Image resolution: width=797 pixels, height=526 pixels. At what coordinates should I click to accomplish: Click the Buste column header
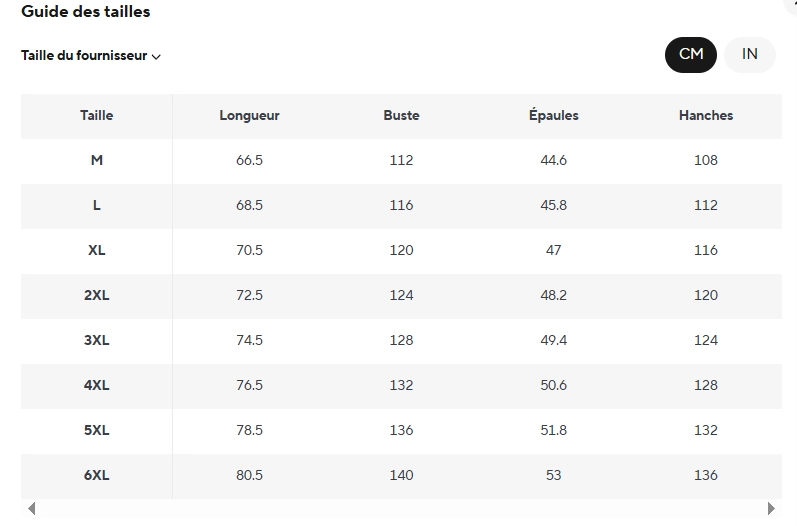[x=401, y=115]
